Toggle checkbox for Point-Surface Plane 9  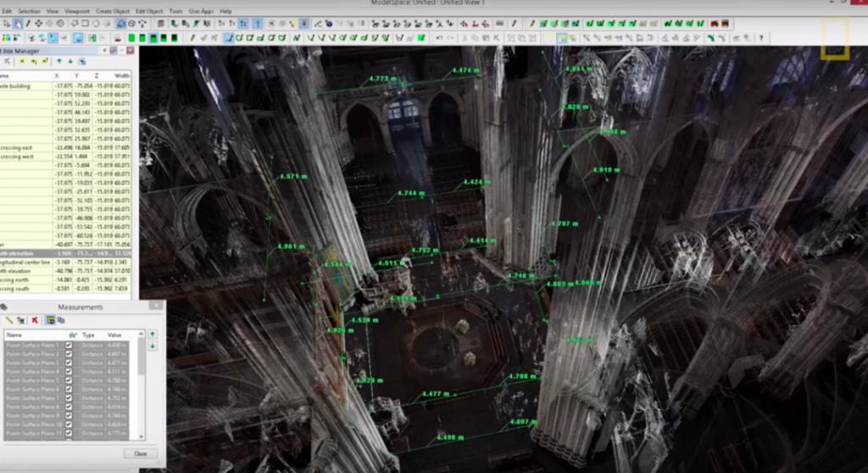point(69,415)
